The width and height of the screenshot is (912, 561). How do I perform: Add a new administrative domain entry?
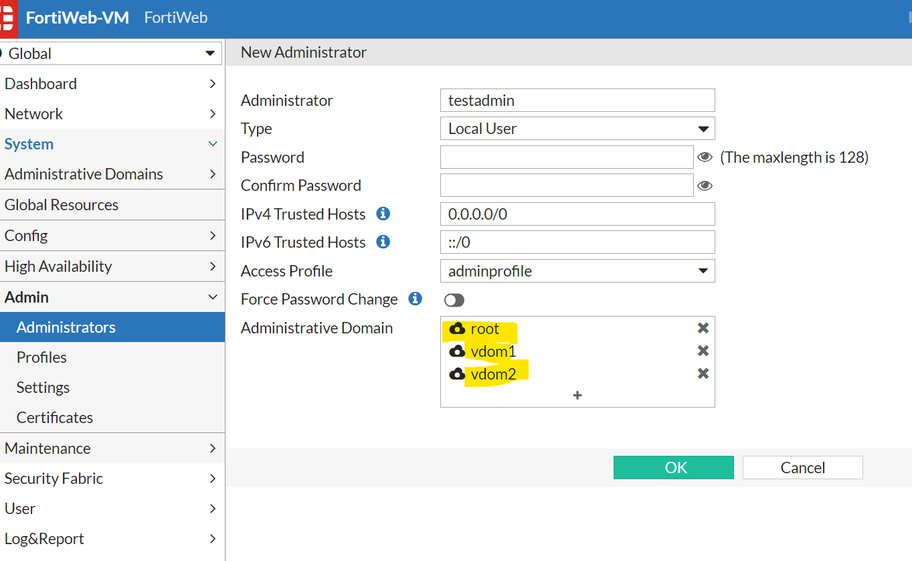(x=577, y=396)
